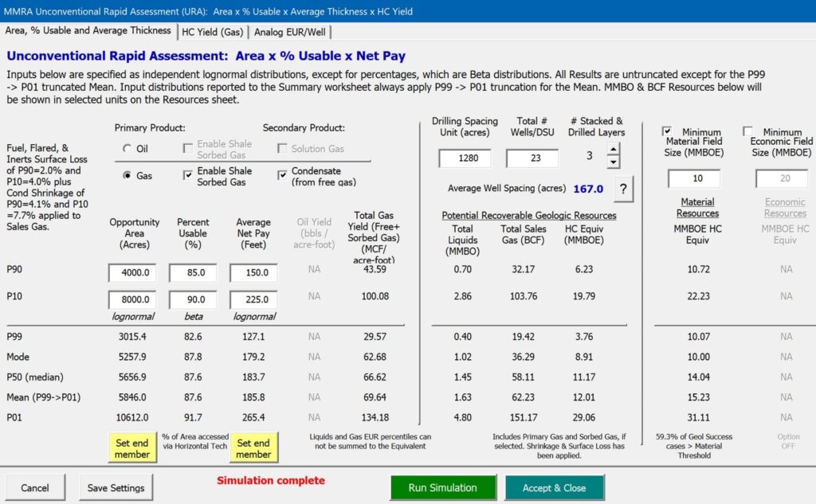Click the P01 Material Resources value 31.11
This screenshot has width=816, height=504.
pos(698,418)
